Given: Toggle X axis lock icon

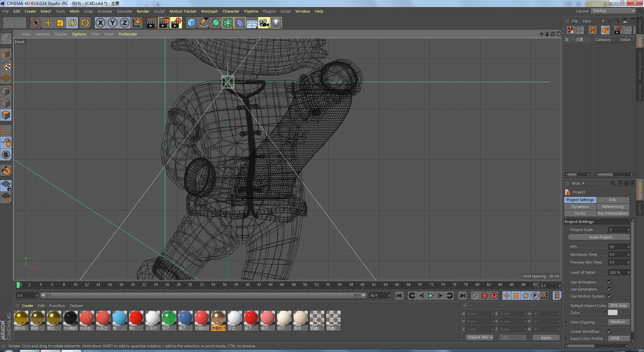Looking at the screenshot, I should (100, 23).
